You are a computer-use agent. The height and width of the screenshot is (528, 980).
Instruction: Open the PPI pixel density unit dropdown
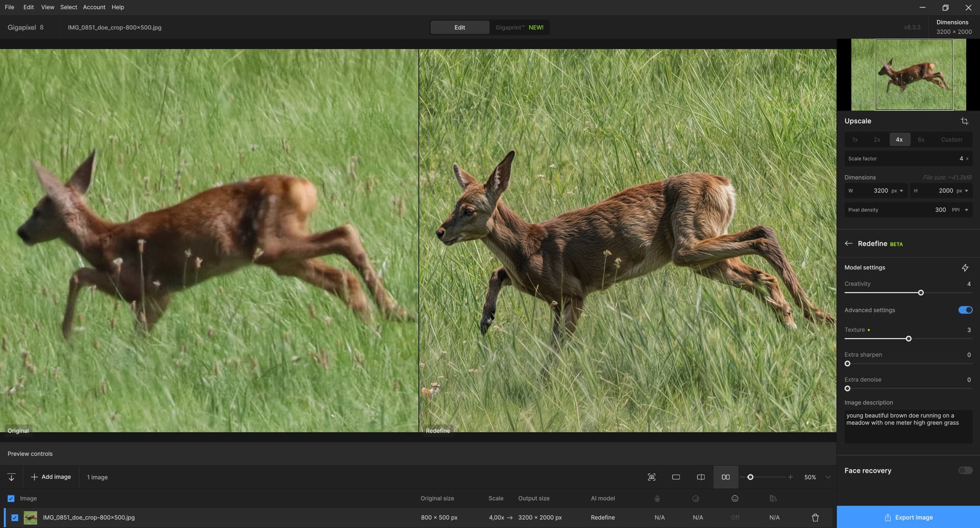tap(966, 210)
